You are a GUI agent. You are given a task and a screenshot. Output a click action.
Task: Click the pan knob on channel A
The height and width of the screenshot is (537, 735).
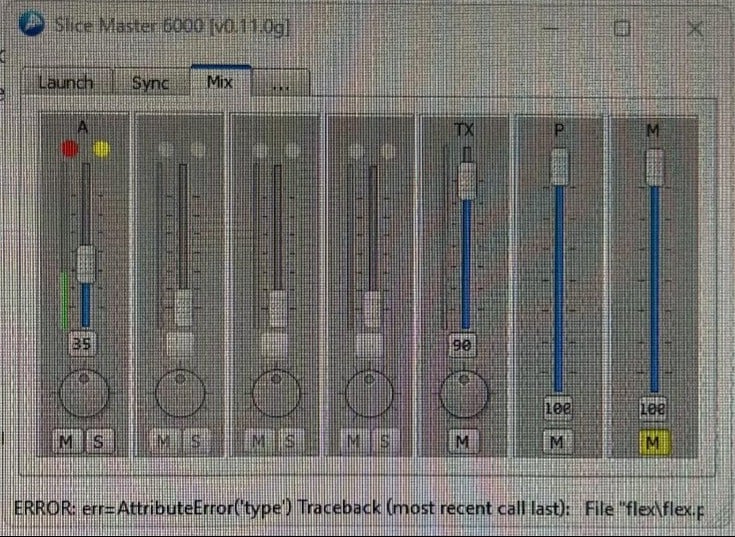coord(84,393)
